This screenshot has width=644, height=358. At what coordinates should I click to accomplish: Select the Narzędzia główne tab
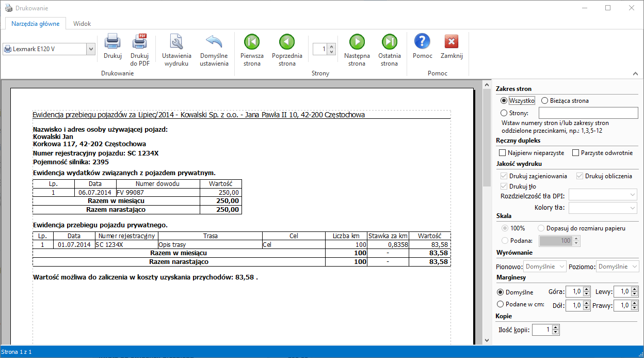coord(36,24)
